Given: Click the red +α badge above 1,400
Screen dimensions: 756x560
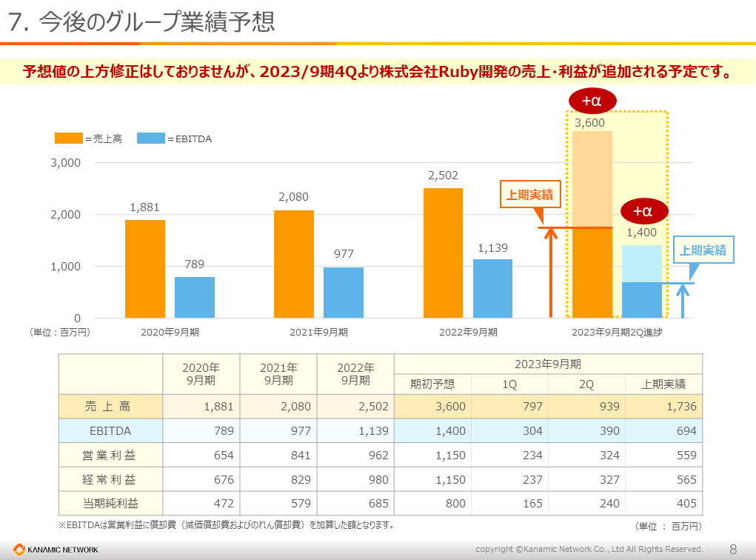Looking at the screenshot, I should point(643,211).
